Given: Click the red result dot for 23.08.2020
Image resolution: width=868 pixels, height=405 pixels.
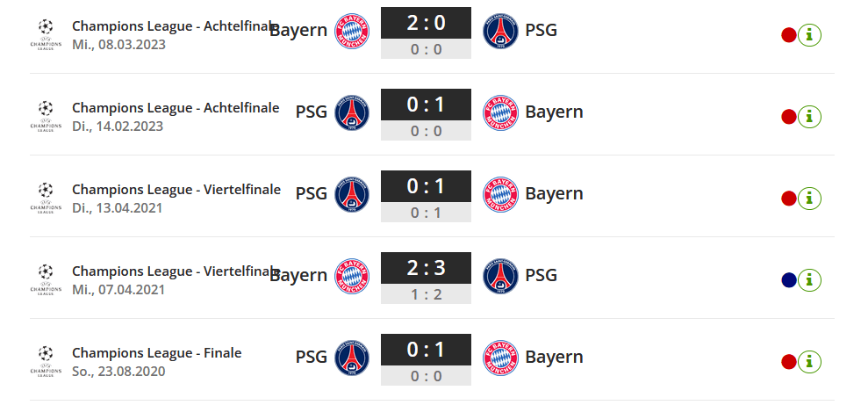Looking at the screenshot, I should tap(789, 362).
